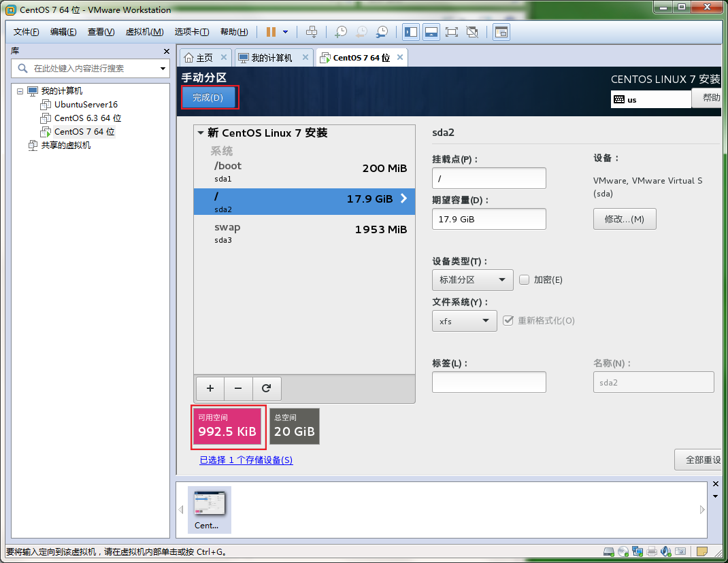
Task: Open the snapshot manager
Action: tap(382, 32)
